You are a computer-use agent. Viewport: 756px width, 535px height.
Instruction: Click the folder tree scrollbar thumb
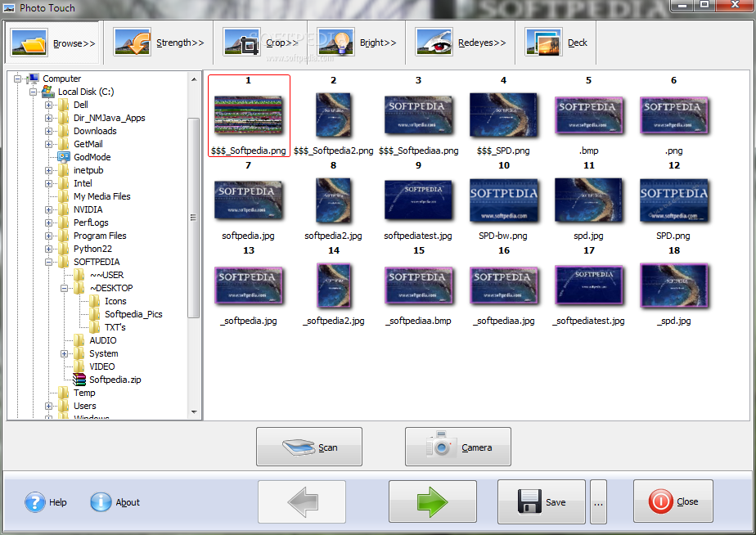[194, 218]
